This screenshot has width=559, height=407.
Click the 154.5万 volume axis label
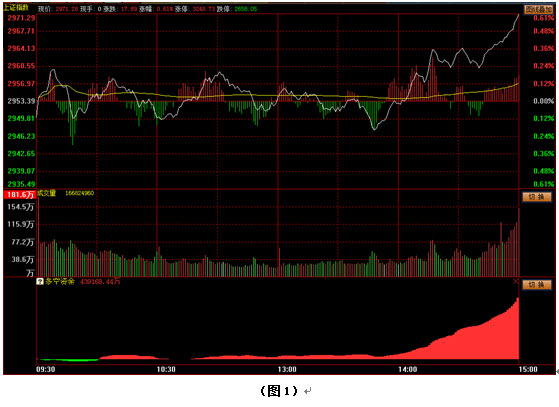click(x=21, y=207)
